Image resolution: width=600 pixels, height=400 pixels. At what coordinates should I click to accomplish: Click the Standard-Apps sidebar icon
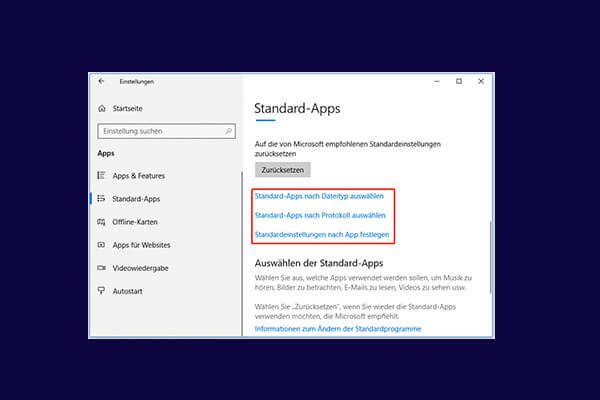pos(102,198)
